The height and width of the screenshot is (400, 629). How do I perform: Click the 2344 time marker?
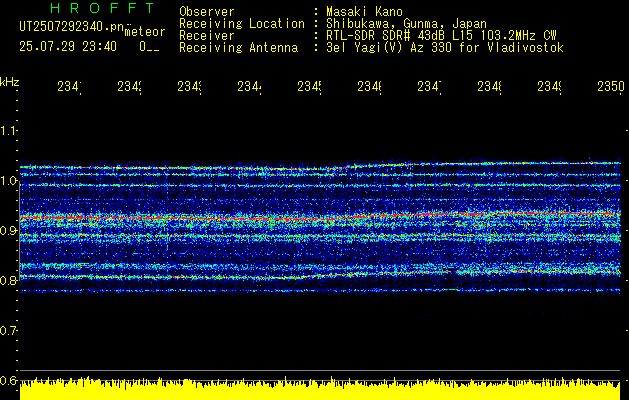pyautogui.click(x=249, y=87)
